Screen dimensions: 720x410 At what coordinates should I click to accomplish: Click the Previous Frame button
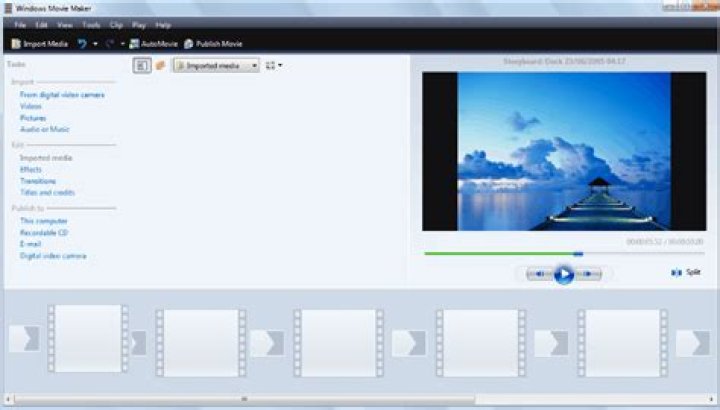(x=537, y=273)
